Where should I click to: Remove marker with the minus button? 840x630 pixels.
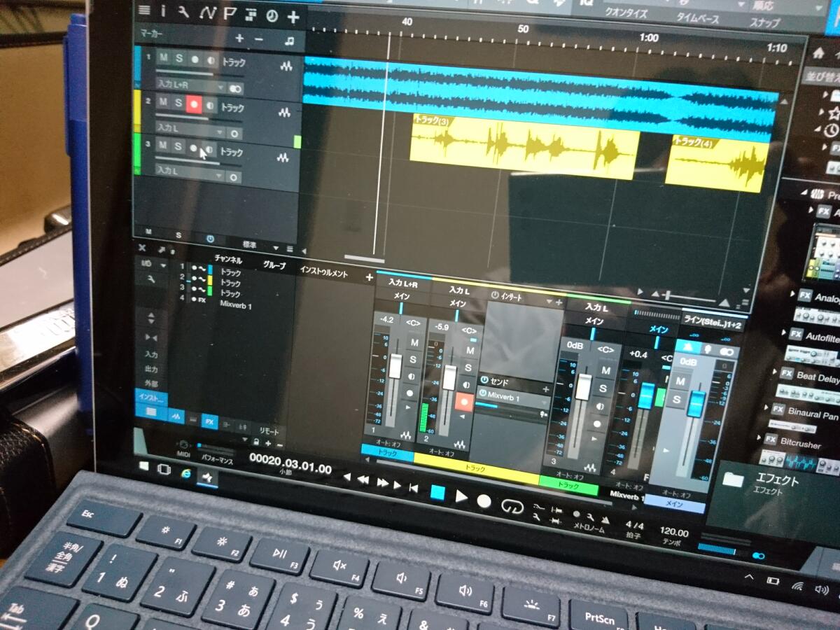[x=259, y=39]
